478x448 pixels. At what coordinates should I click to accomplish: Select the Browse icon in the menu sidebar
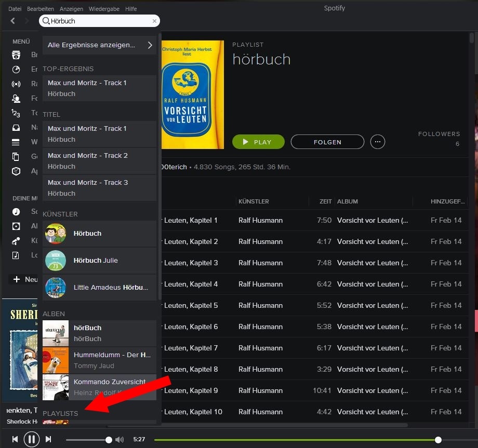tap(16, 55)
